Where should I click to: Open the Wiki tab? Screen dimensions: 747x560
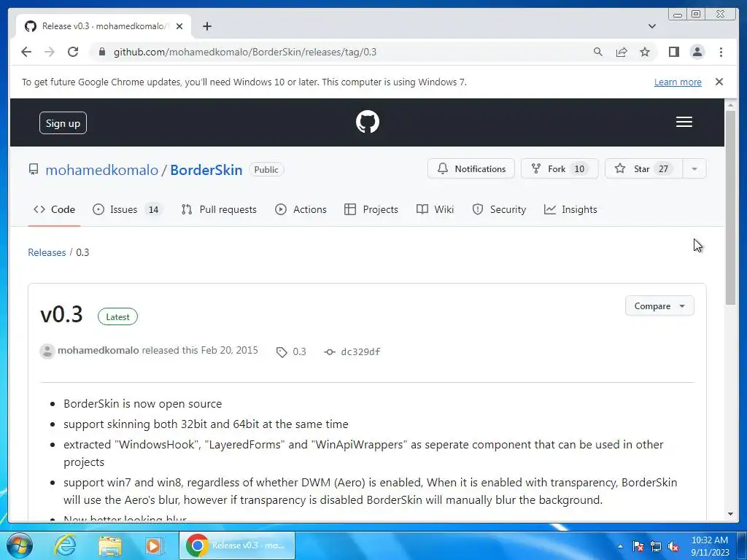coord(435,209)
